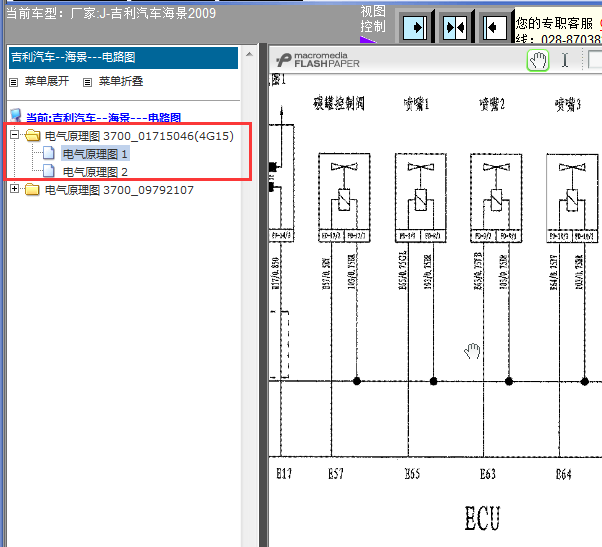602x547 pixels.
Task: Expand the 电气原理图 3700_09792107 node
Action: pyautogui.click(x=15, y=188)
